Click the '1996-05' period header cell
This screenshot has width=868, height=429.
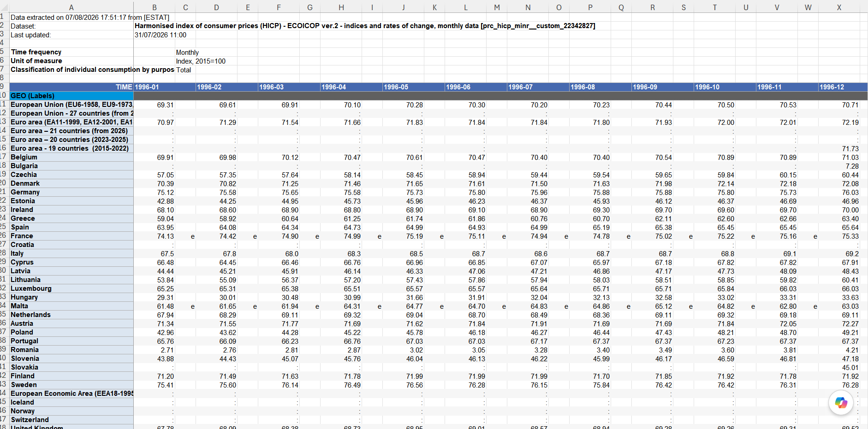(404, 87)
